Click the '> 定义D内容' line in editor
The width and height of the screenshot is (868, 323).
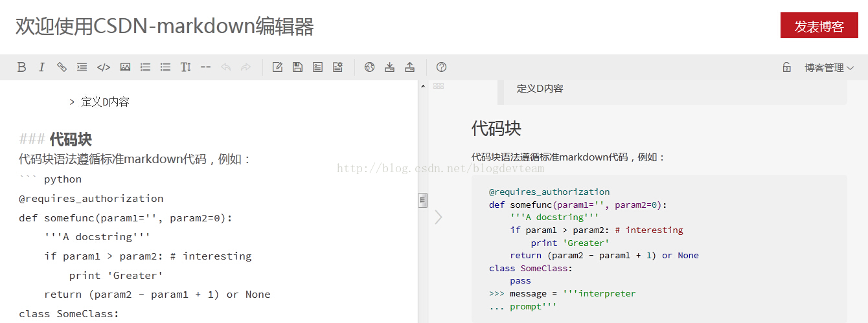point(99,102)
